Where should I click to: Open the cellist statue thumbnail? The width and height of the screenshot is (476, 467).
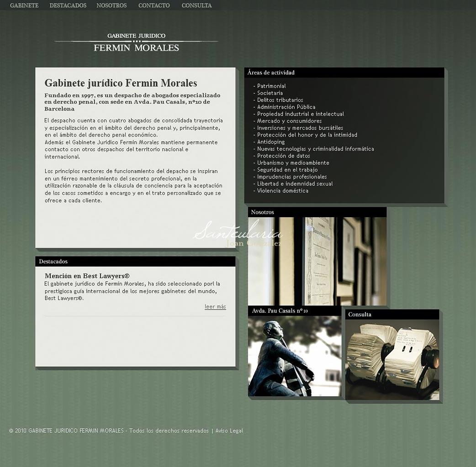[294, 356]
